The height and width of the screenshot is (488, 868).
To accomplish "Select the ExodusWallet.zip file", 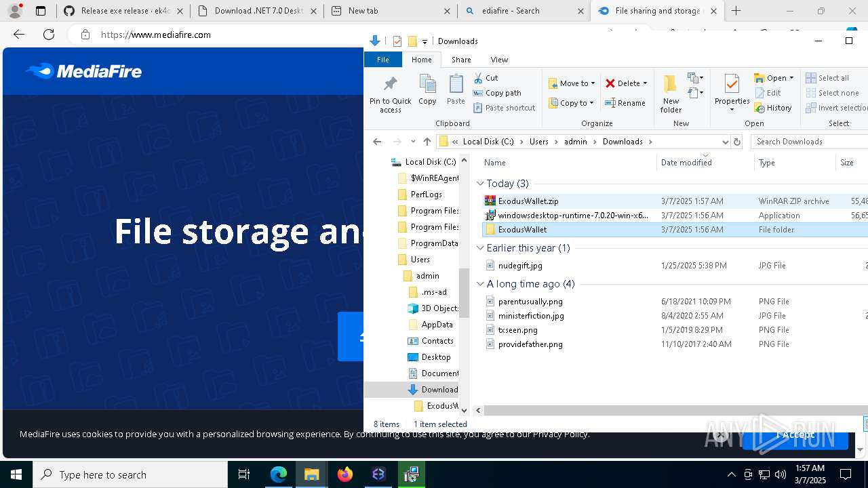I will point(528,201).
